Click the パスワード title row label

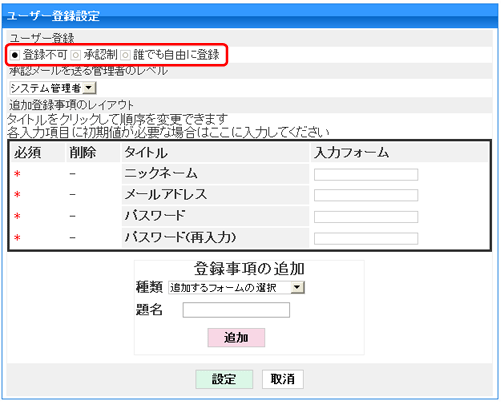(155, 216)
